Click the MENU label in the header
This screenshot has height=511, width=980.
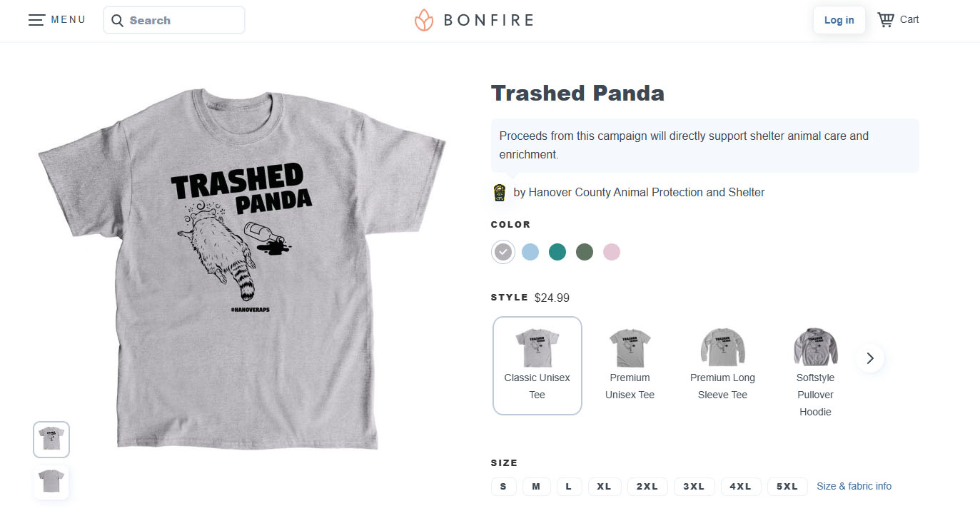point(69,20)
